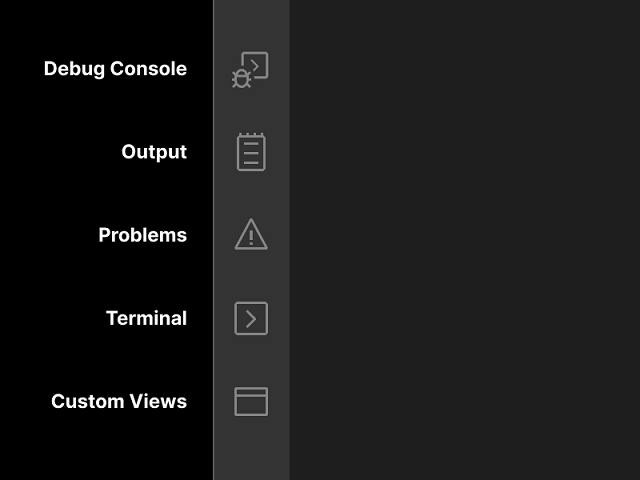640x480 pixels.
Task: Open the Debug Console bug icon
Action: 250,69
